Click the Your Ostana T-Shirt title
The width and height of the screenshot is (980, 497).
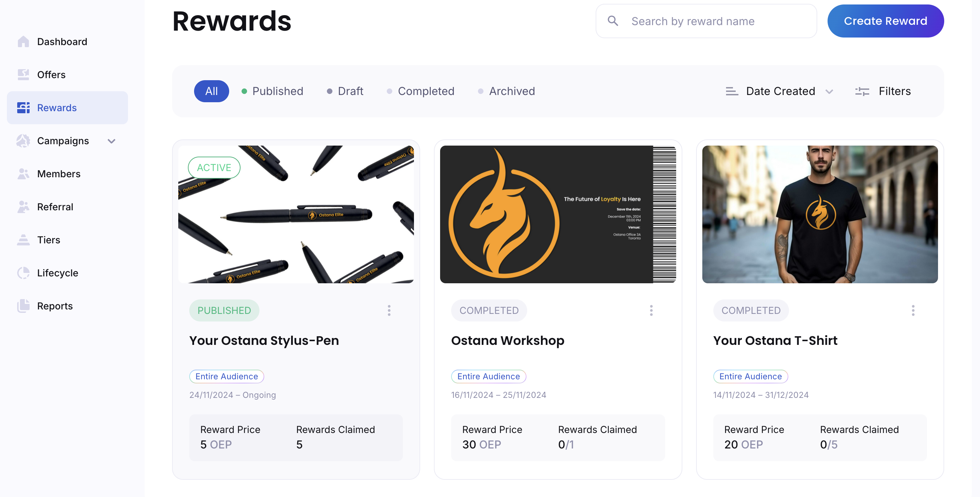pos(775,341)
